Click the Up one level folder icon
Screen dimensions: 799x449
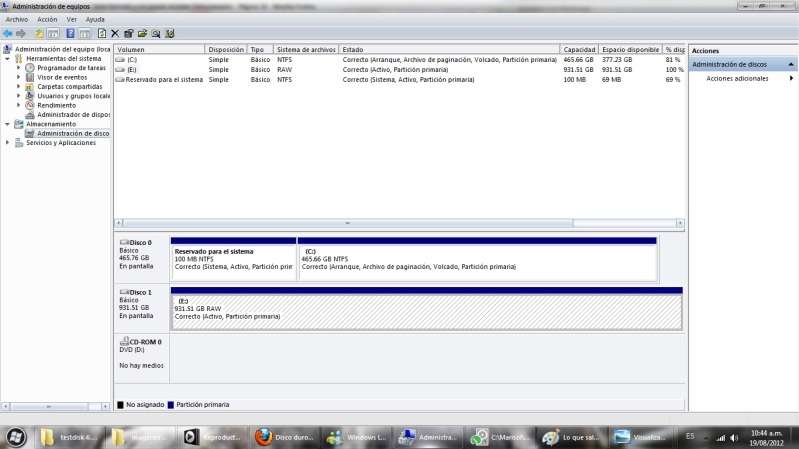39,33
